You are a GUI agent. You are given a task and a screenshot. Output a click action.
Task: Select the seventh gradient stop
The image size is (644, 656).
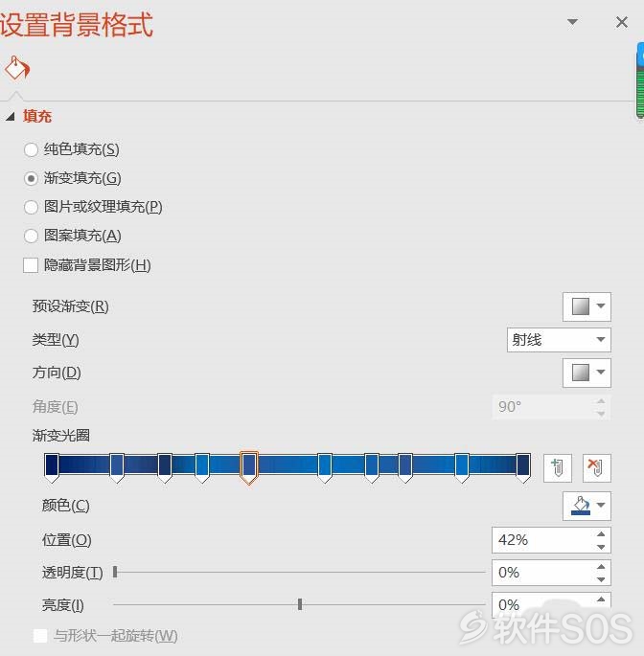(372, 467)
